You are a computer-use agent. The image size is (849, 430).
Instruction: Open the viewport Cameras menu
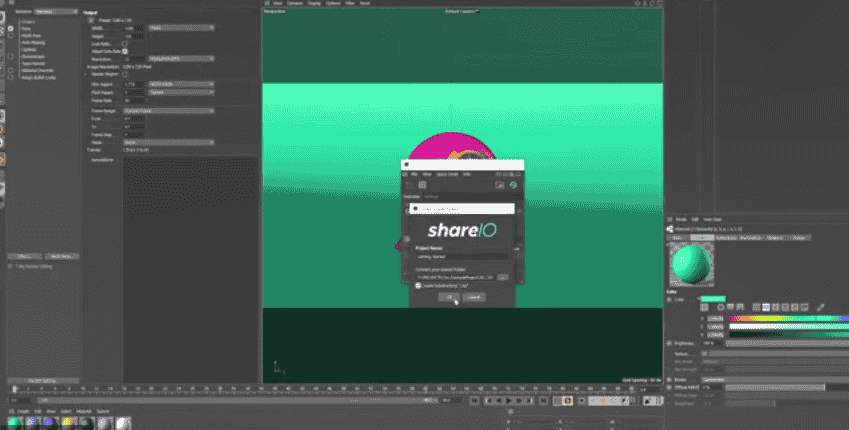pyautogui.click(x=295, y=3)
